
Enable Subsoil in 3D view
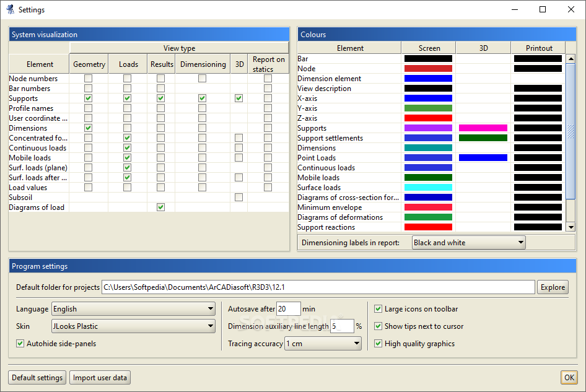tap(239, 198)
